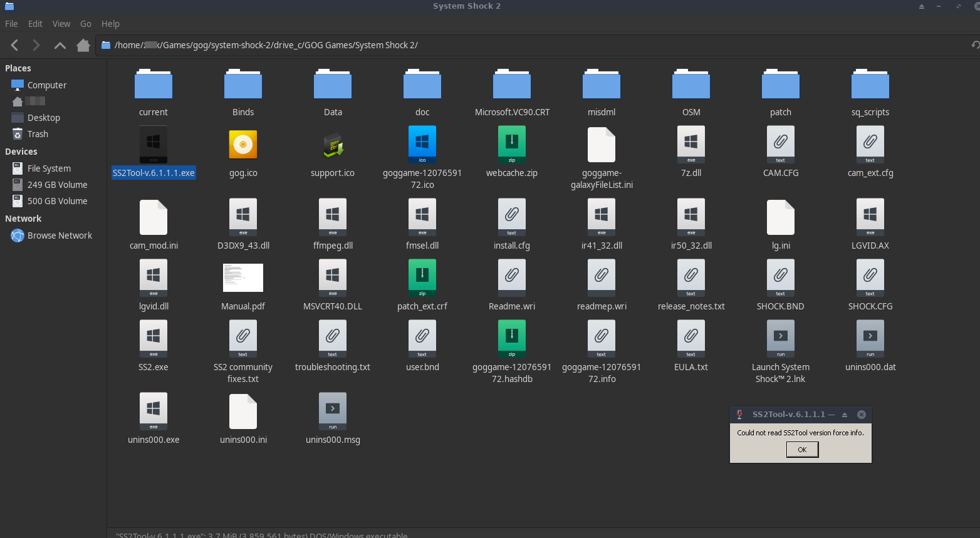Select the SS2Tool-v.6.1.1.1.exe file icon

tap(154, 145)
